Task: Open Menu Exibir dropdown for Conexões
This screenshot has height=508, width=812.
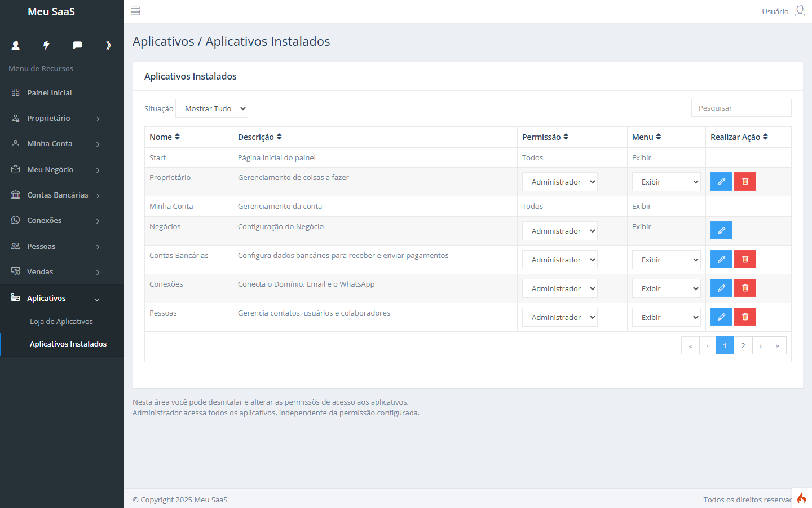Action: (667, 288)
